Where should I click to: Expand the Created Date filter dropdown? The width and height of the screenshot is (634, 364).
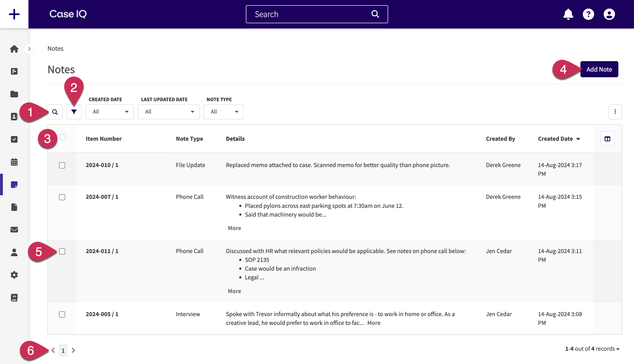pos(110,111)
